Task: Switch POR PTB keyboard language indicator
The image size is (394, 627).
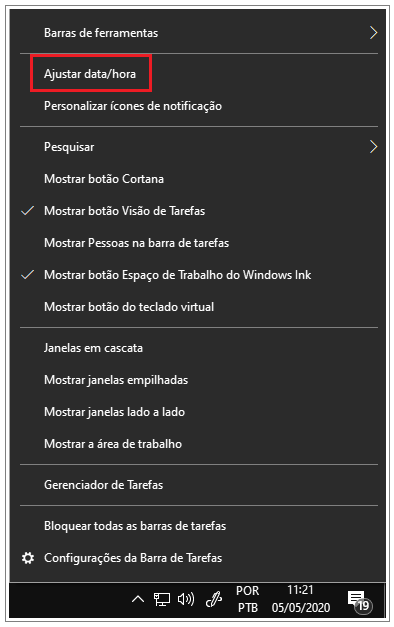Action: coord(248,599)
